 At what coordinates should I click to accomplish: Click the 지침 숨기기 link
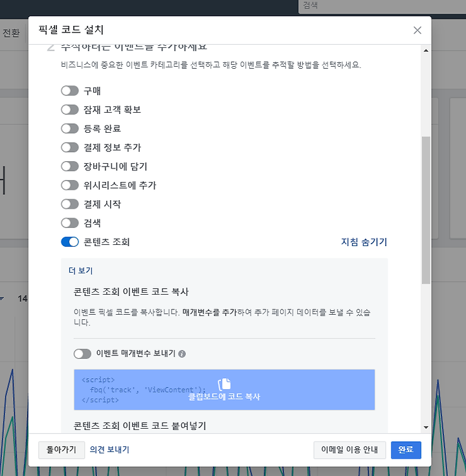tap(364, 242)
